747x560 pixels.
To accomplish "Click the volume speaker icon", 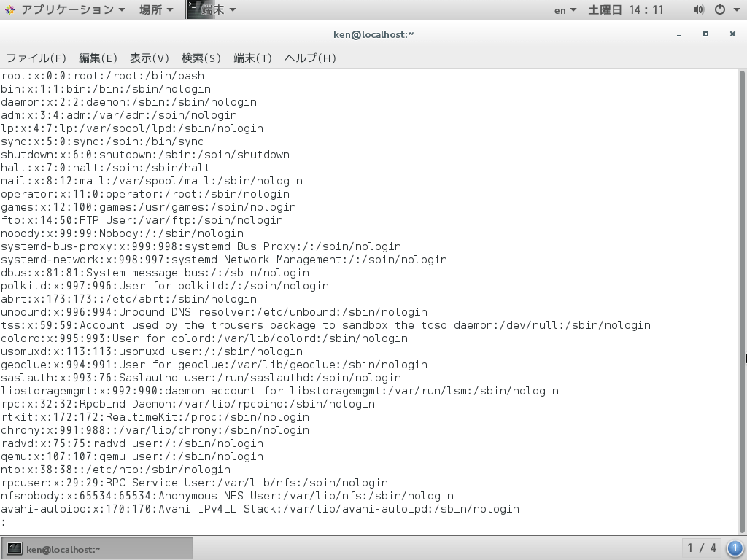I will point(698,9).
